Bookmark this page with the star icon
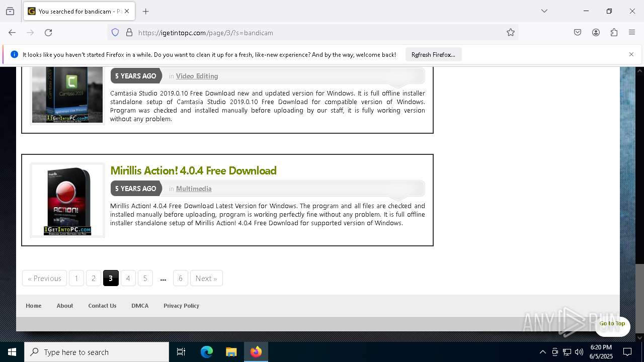Image resolution: width=644 pixels, height=362 pixels. click(x=511, y=33)
